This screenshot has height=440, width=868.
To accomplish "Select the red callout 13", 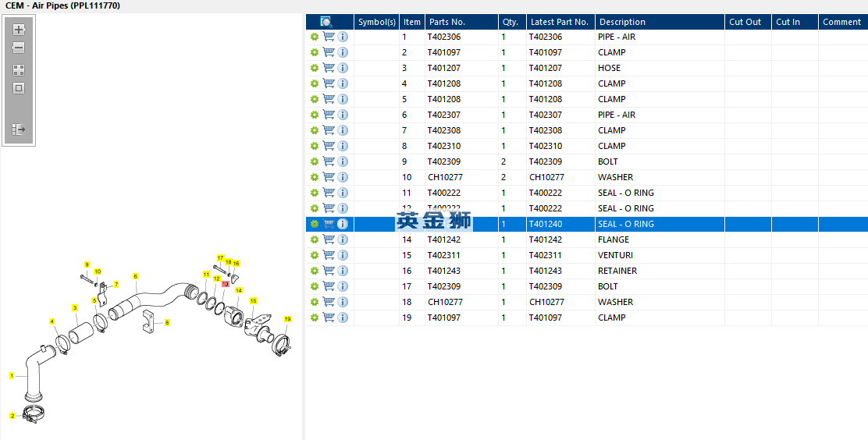I will coord(226,284).
